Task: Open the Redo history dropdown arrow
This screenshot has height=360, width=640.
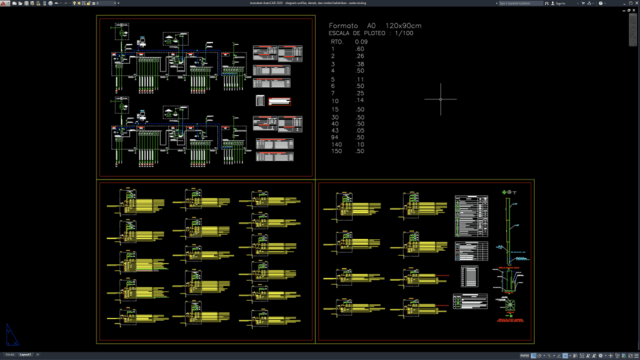Action: pos(70,3)
